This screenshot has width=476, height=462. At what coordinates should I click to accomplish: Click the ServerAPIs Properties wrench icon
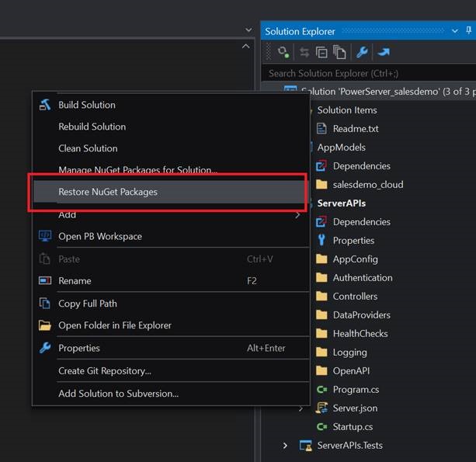point(321,240)
